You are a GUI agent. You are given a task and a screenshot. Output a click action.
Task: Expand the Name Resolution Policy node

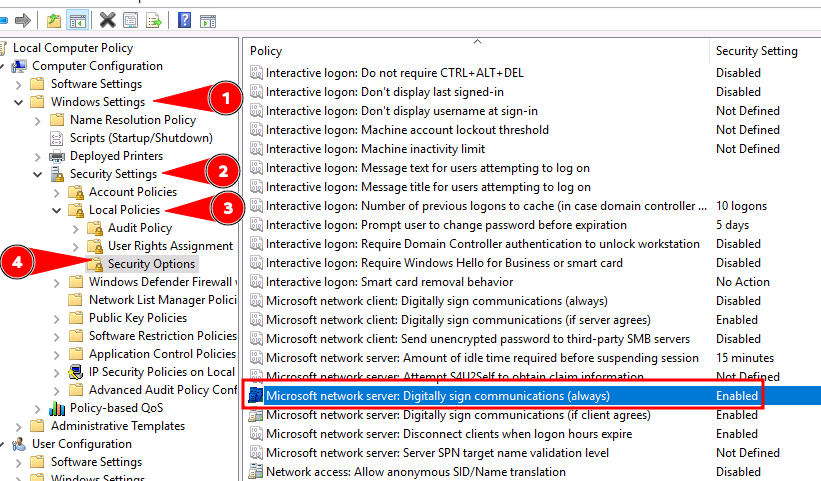[38, 121]
